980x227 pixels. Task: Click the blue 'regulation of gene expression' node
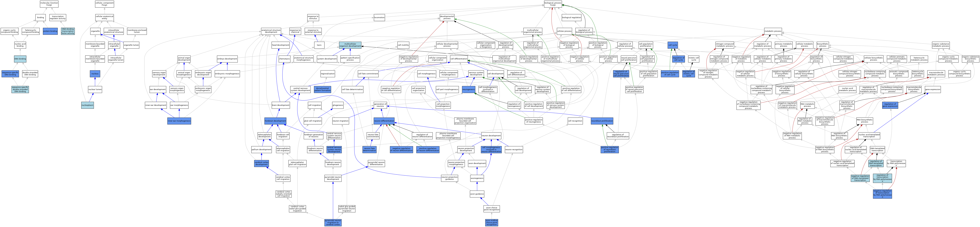click(x=890, y=105)
